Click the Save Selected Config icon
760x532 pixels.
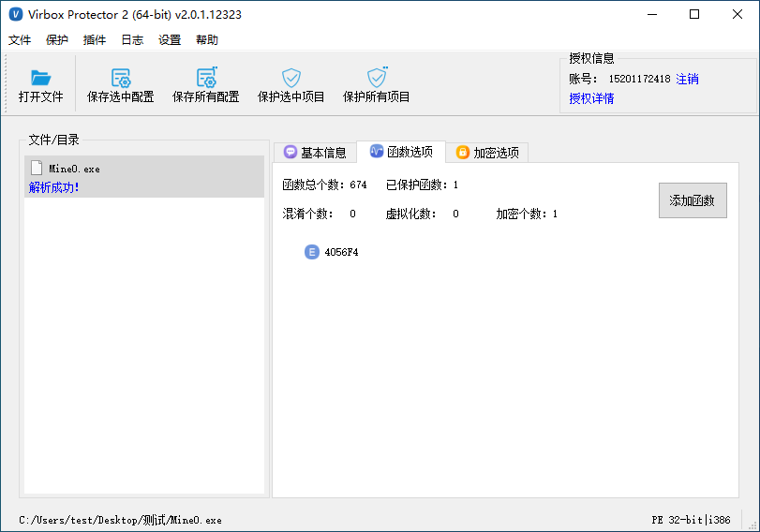coord(121,78)
